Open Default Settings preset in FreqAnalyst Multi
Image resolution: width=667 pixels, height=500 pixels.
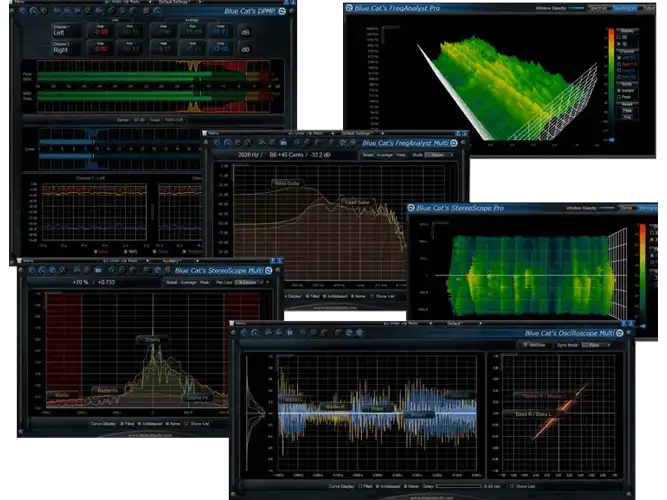pos(356,133)
